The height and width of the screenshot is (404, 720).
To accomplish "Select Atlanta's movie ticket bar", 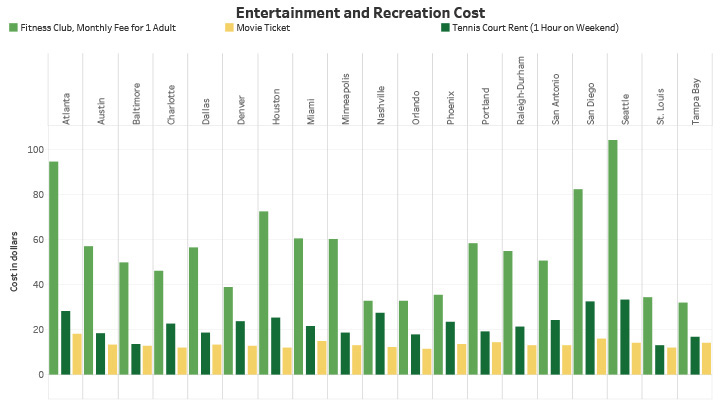I will (77, 354).
